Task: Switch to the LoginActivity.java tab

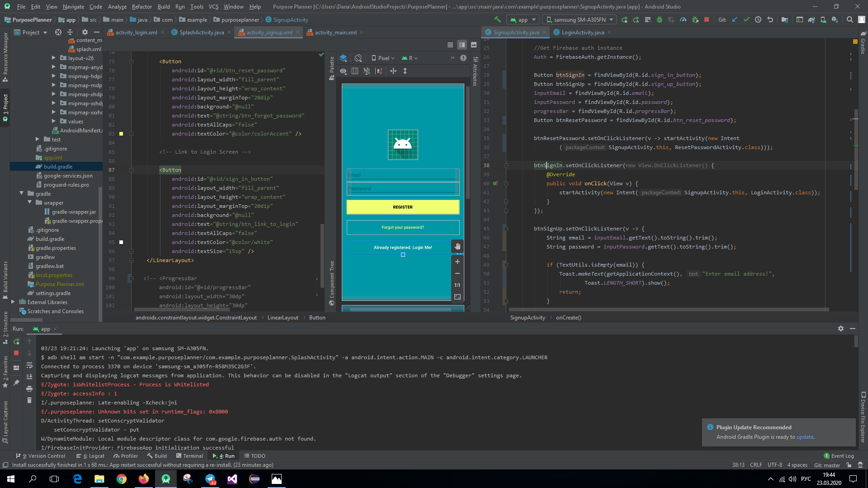Action: (583, 32)
